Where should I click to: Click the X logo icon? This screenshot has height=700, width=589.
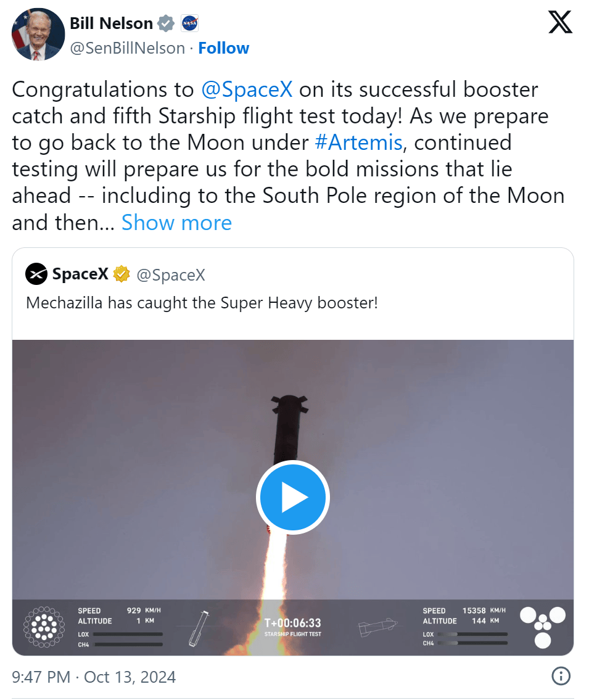click(560, 23)
